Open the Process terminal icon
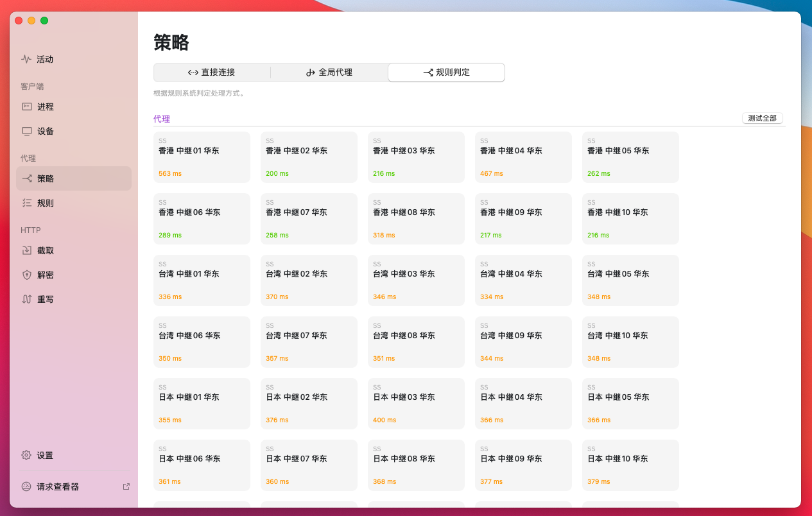This screenshot has width=812, height=516. (27, 107)
